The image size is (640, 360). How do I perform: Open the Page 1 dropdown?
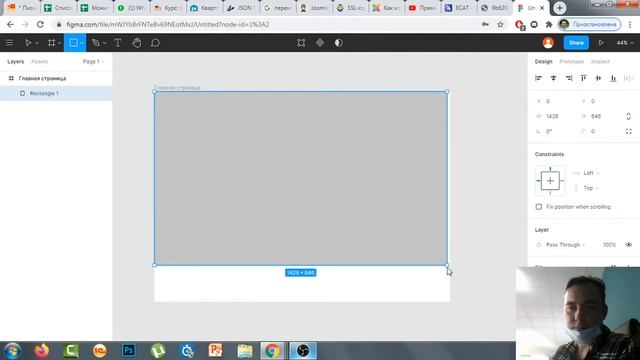tap(93, 62)
